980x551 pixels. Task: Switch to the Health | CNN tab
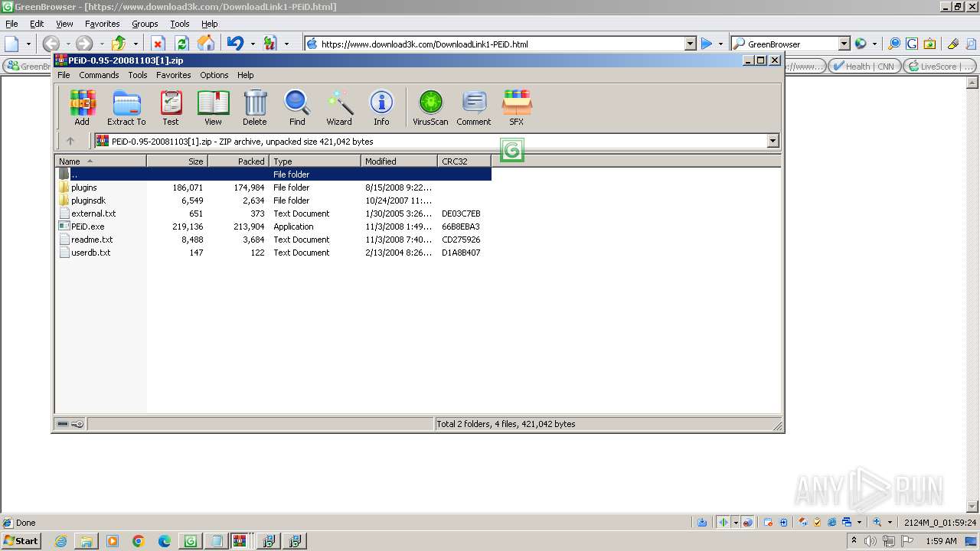864,67
